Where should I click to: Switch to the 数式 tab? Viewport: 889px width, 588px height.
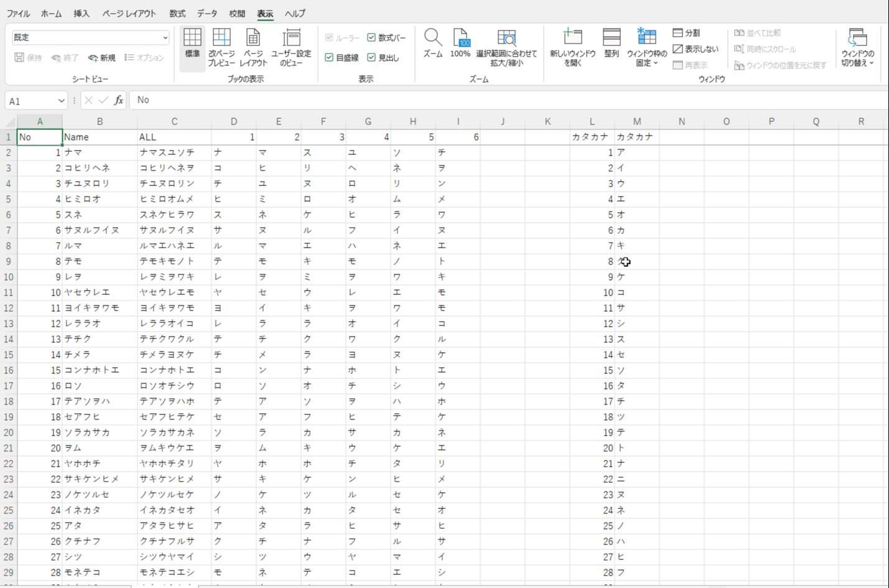177,13
